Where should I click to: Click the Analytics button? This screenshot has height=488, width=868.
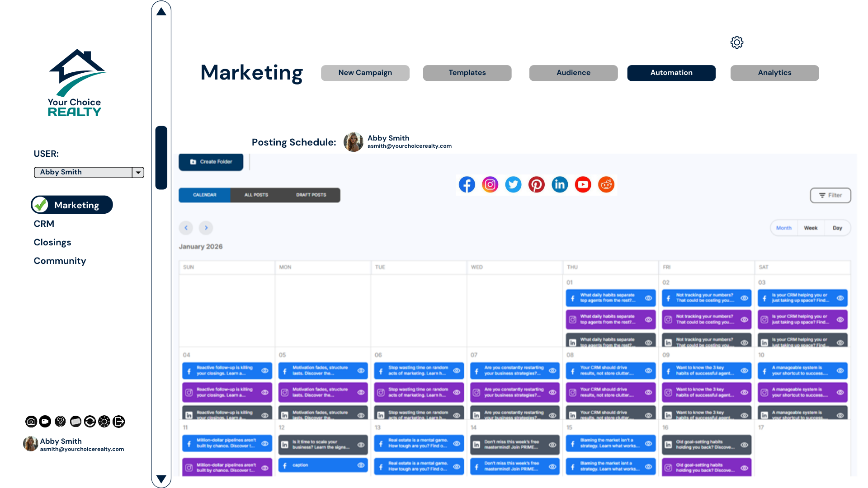(x=775, y=73)
